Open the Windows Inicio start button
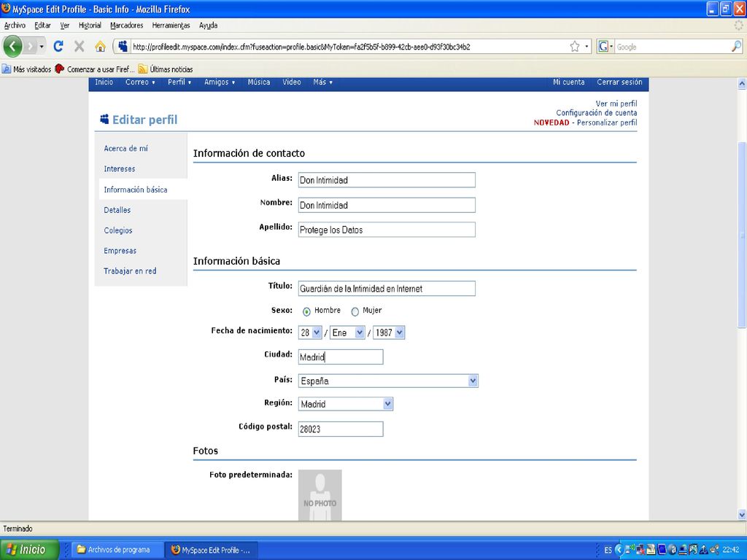The width and height of the screenshot is (747, 560). tap(28, 550)
